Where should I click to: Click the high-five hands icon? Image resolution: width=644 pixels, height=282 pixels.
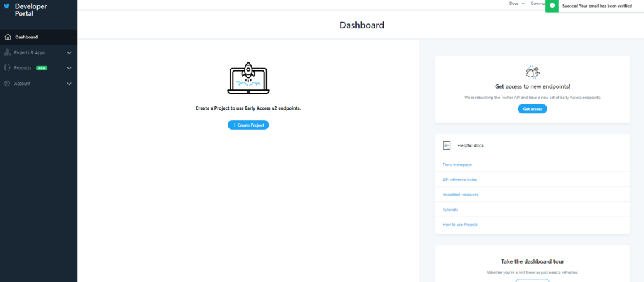(532, 72)
